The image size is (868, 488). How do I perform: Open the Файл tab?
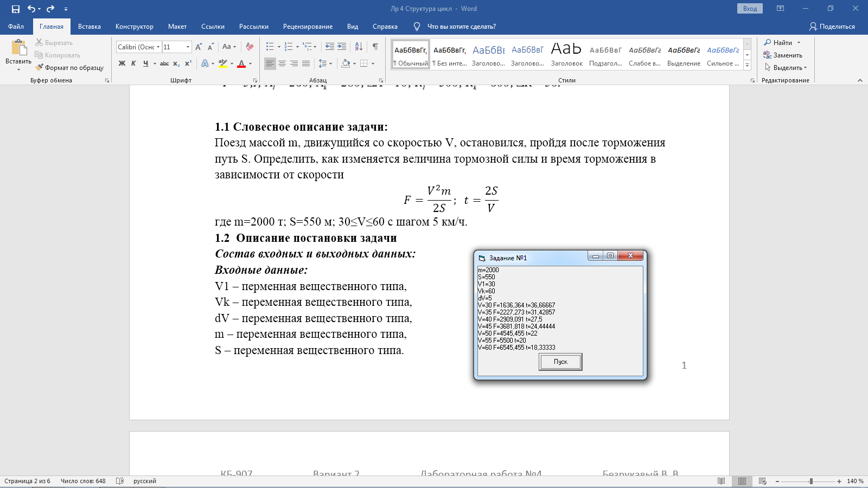[x=16, y=27]
